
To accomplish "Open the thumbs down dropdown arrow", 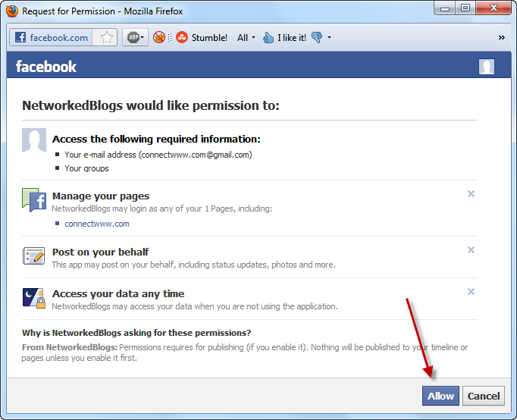I will [329, 38].
